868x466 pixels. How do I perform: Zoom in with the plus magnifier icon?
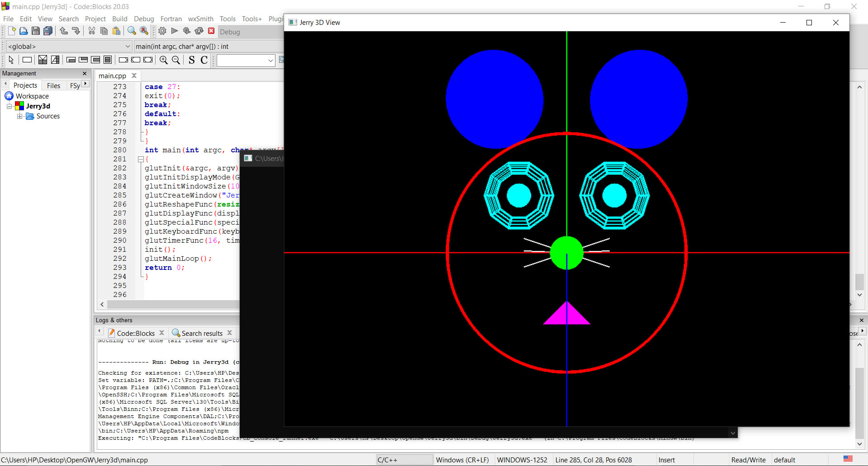point(164,60)
